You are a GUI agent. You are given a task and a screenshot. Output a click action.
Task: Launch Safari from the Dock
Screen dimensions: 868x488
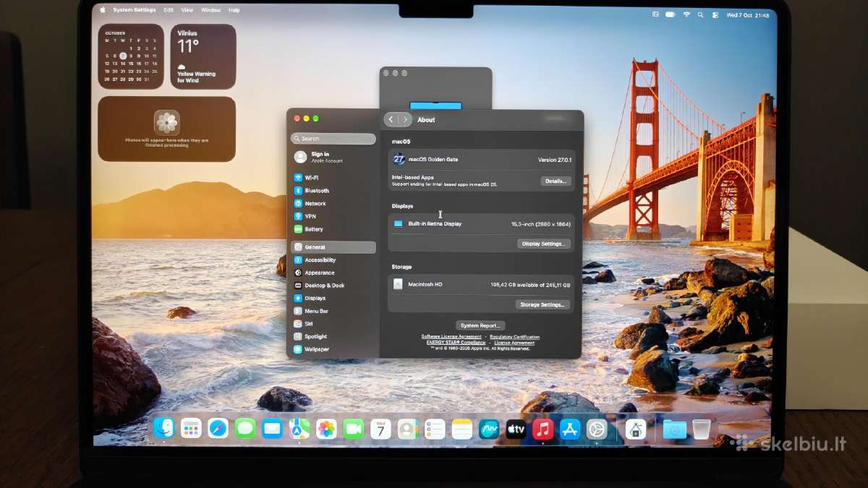tap(218, 429)
